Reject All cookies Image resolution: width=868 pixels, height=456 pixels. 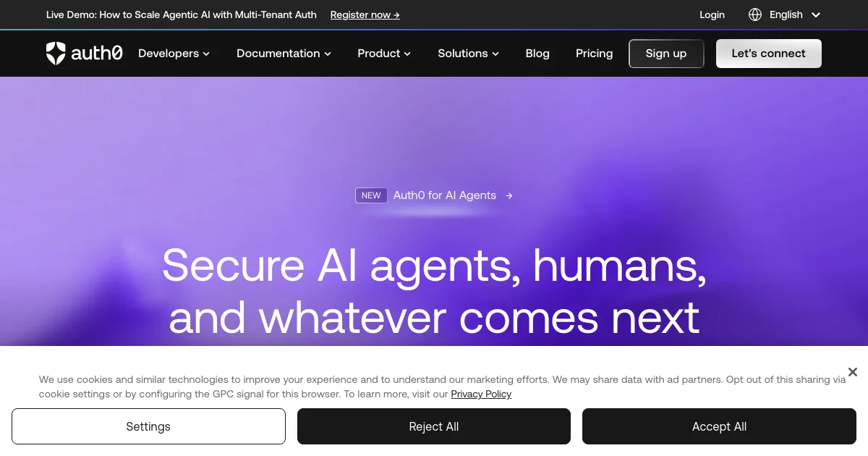(434, 426)
